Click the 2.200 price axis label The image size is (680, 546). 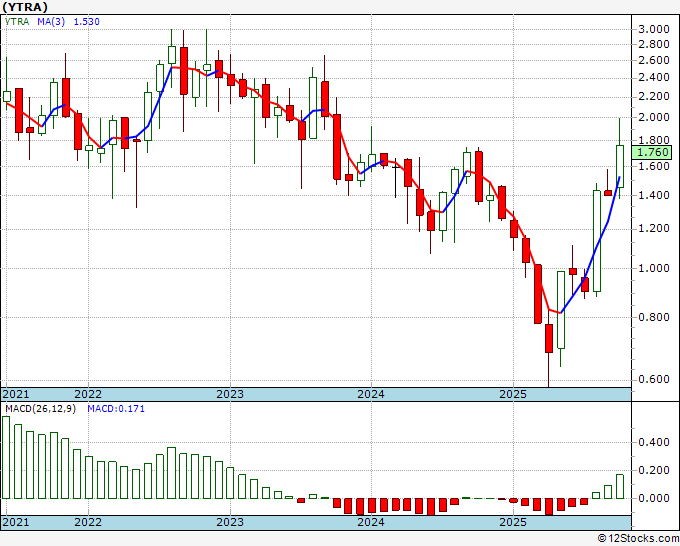point(654,96)
